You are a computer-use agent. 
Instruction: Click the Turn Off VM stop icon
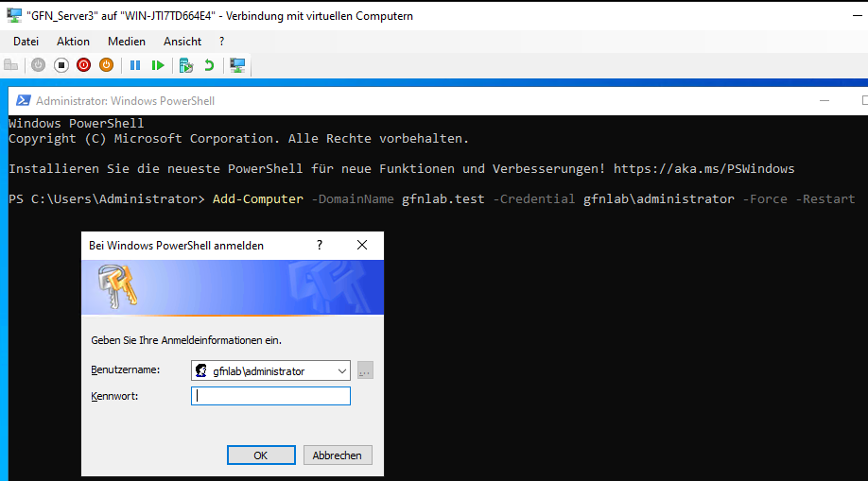[61, 65]
